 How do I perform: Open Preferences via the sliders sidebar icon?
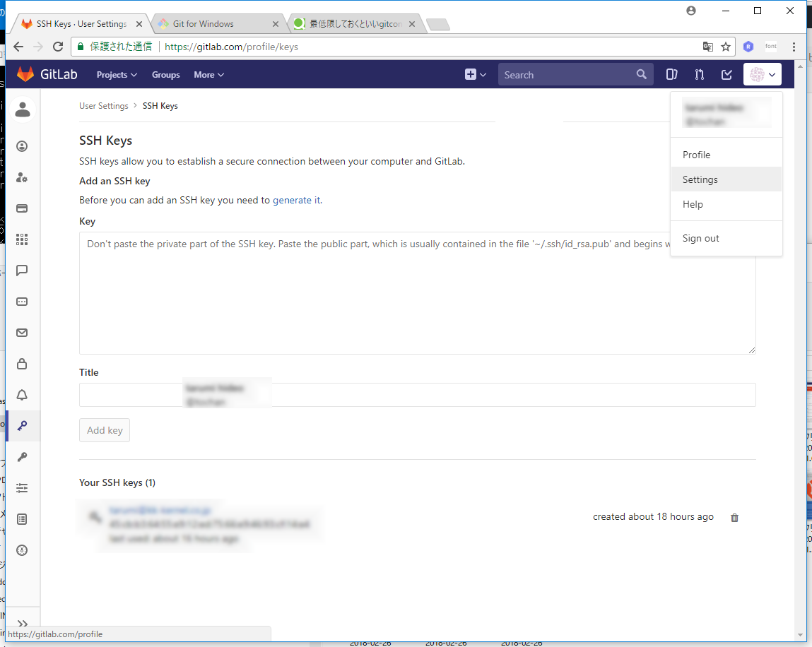click(x=22, y=488)
